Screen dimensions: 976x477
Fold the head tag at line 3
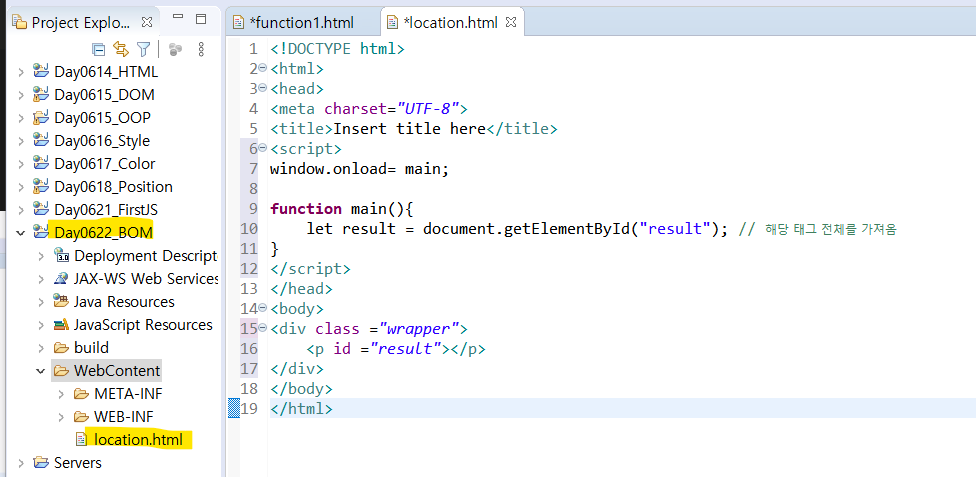point(262,88)
